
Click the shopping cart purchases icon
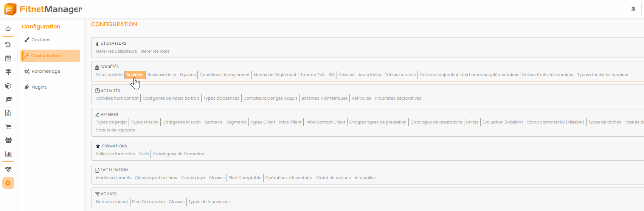point(8,127)
